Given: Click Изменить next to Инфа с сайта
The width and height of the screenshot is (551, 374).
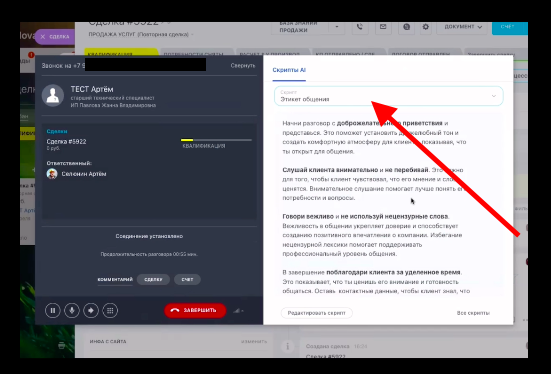Looking at the screenshot, I should [254, 341].
